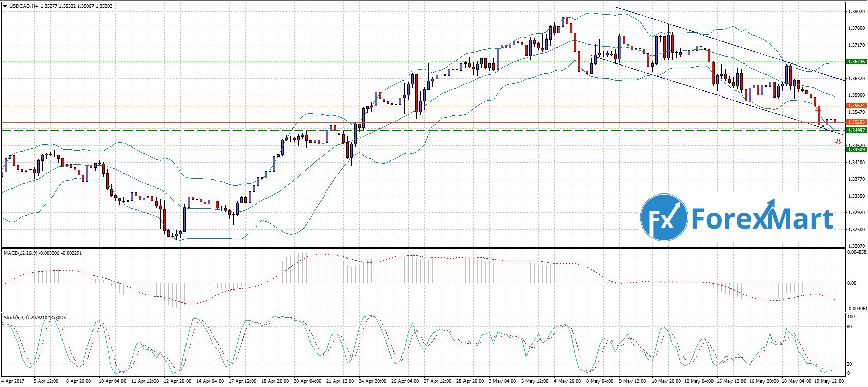Click price scale value 1.37600

tap(857, 28)
